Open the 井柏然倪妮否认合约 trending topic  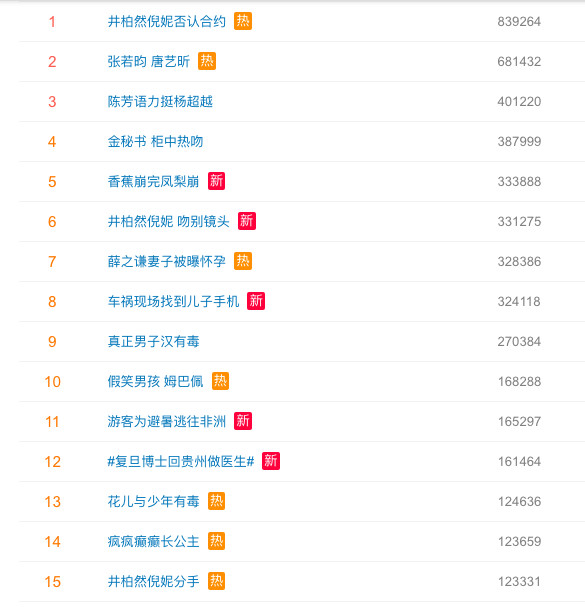(x=167, y=21)
